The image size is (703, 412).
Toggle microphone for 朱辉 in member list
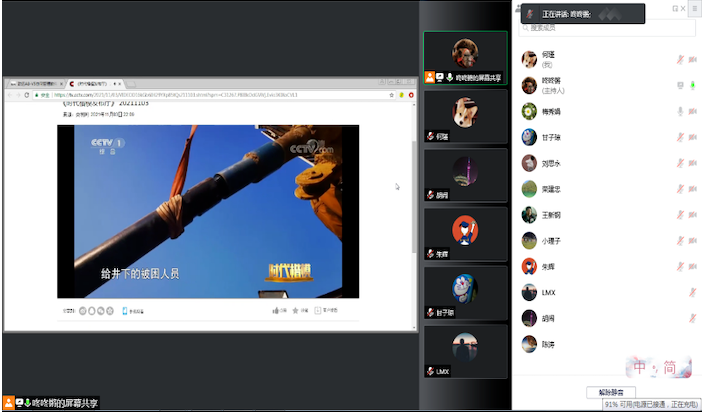680,267
